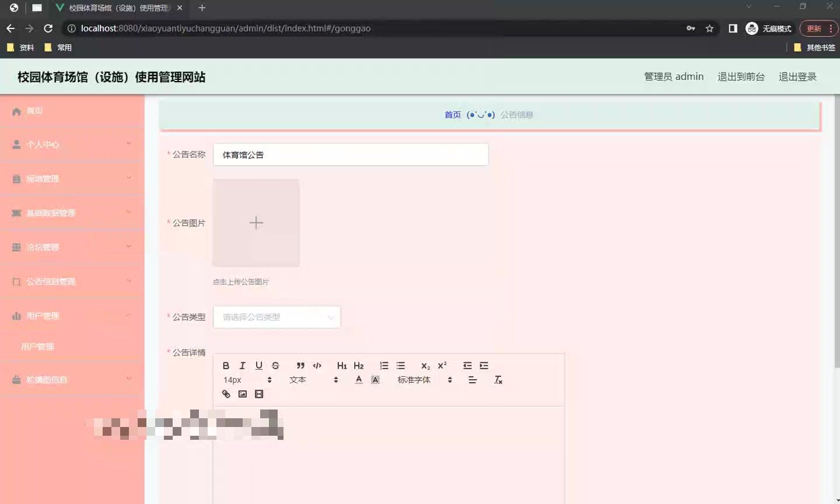
Task: Click inside the 公告详情 editor text area
Action: click(x=388, y=455)
